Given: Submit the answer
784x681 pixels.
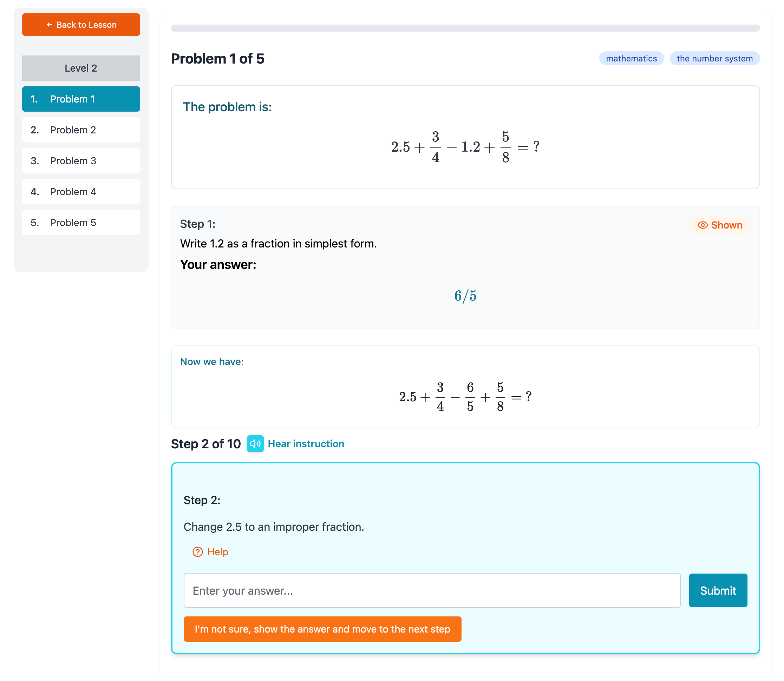Looking at the screenshot, I should point(718,590).
